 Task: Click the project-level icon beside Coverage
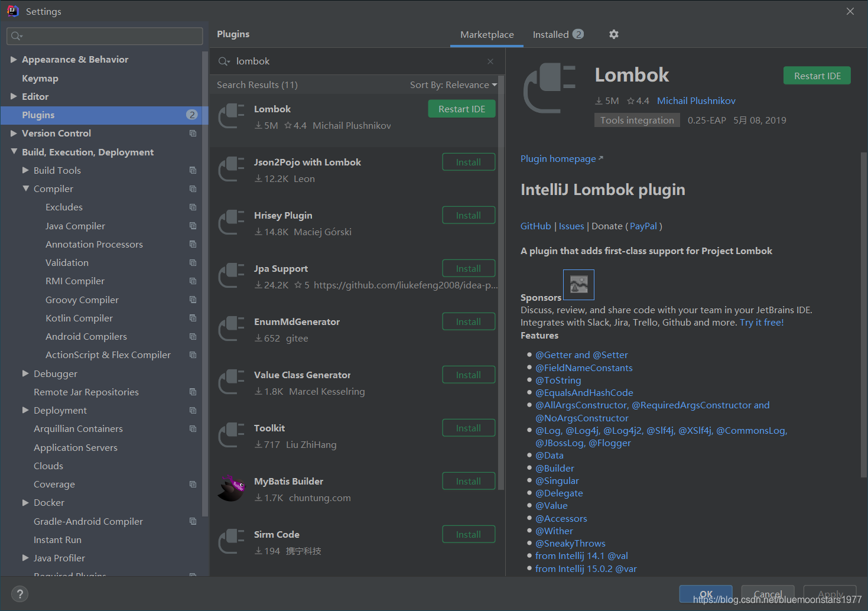click(x=193, y=484)
